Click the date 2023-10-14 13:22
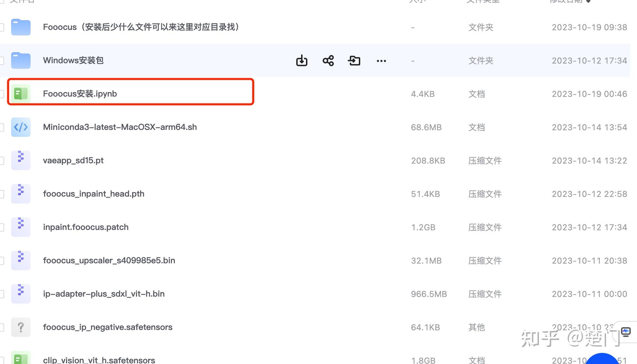 (x=589, y=161)
